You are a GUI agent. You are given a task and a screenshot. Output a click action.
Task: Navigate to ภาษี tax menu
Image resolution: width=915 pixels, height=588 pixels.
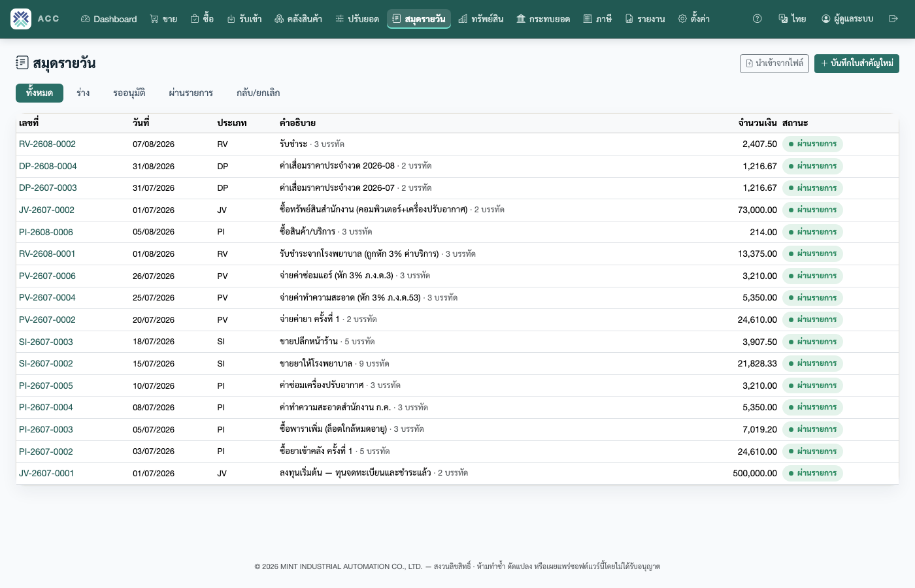tap(597, 19)
